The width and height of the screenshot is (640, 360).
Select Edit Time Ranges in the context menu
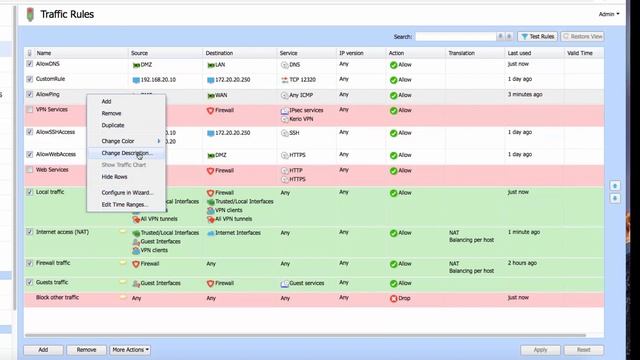coord(126,204)
